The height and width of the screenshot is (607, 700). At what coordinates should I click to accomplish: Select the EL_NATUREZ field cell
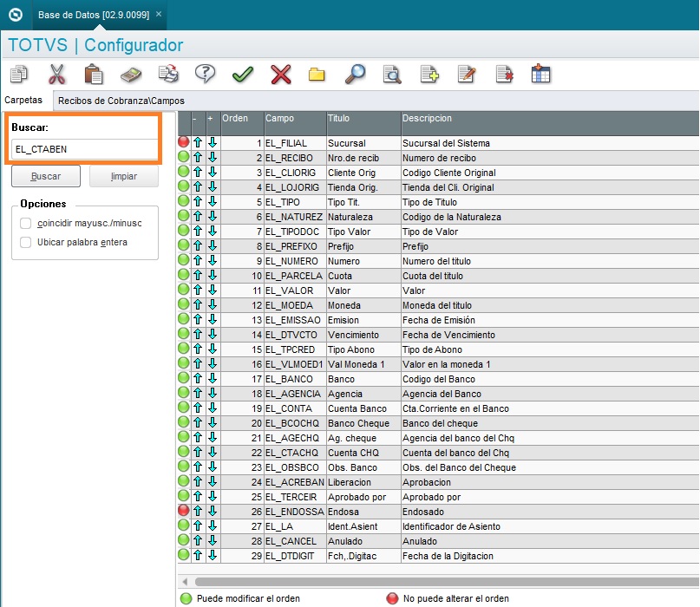point(295,217)
